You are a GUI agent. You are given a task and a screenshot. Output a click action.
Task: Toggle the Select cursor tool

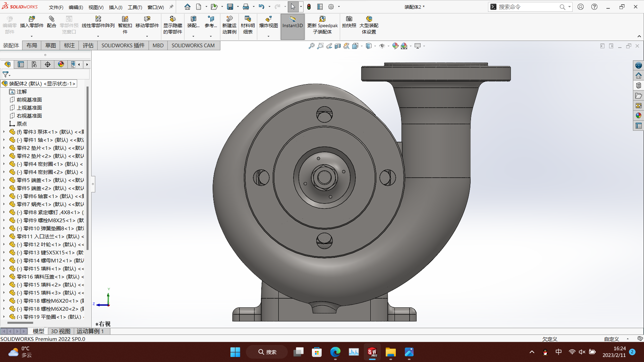click(x=293, y=7)
